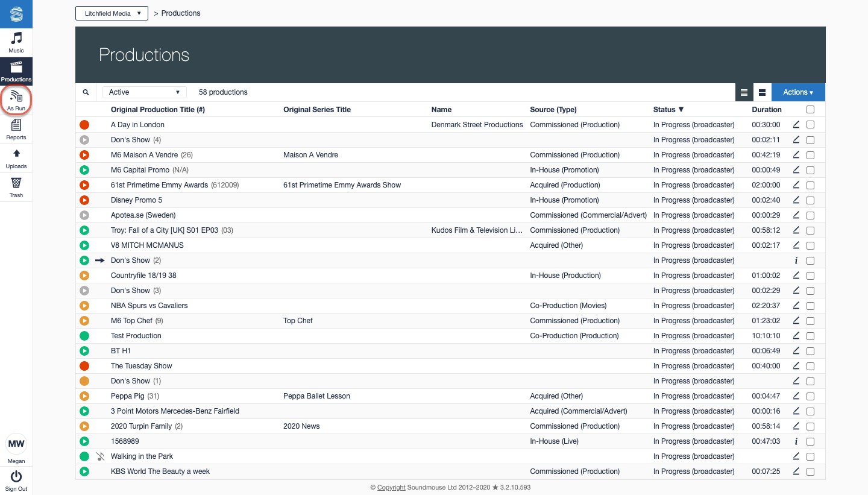Viewport: 868px width, 495px height.
Task: Click the Denmark Street Productions name cell
Action: (477, 125)
